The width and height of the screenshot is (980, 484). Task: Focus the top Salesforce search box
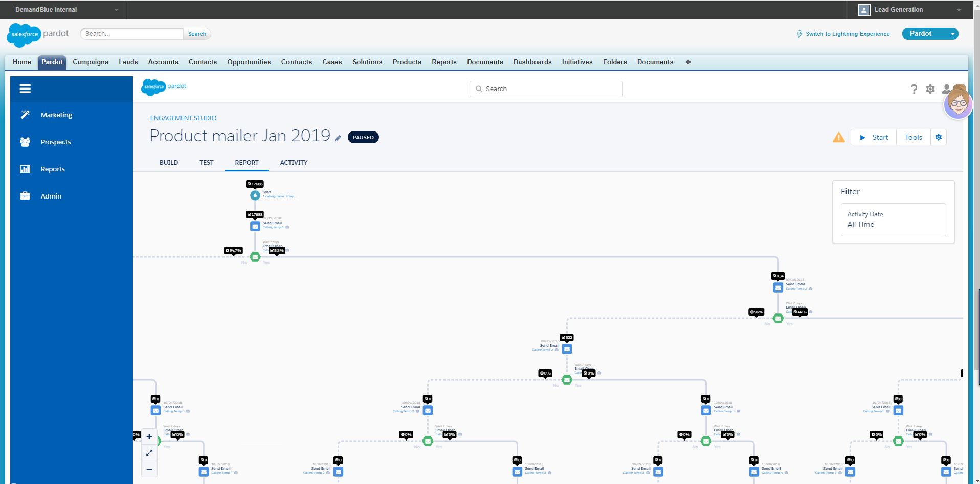tap(132, 34)
